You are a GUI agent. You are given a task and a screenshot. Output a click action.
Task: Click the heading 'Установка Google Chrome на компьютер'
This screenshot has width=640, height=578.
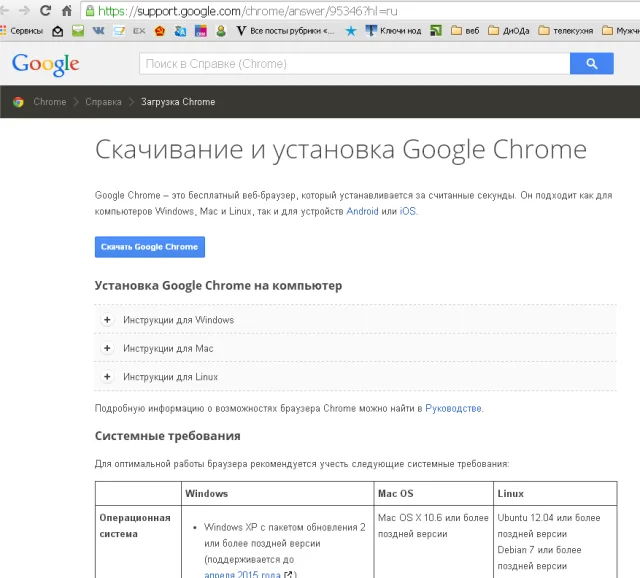point(218,286)
